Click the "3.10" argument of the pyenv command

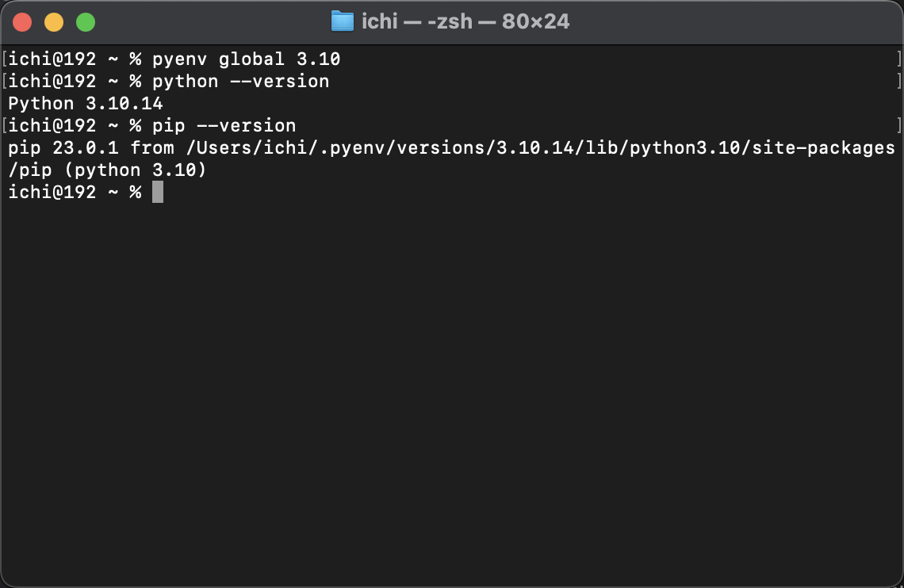(x=318, y=59)
